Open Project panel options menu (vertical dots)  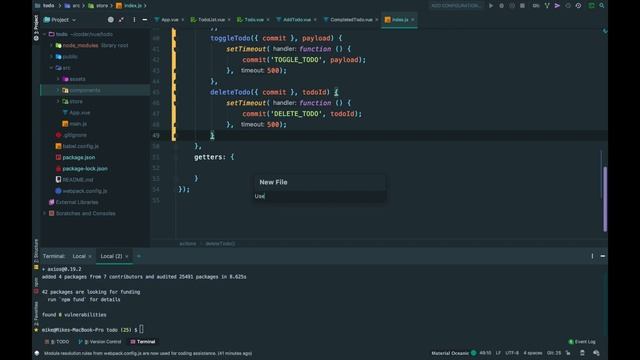(x=134, y=20)
